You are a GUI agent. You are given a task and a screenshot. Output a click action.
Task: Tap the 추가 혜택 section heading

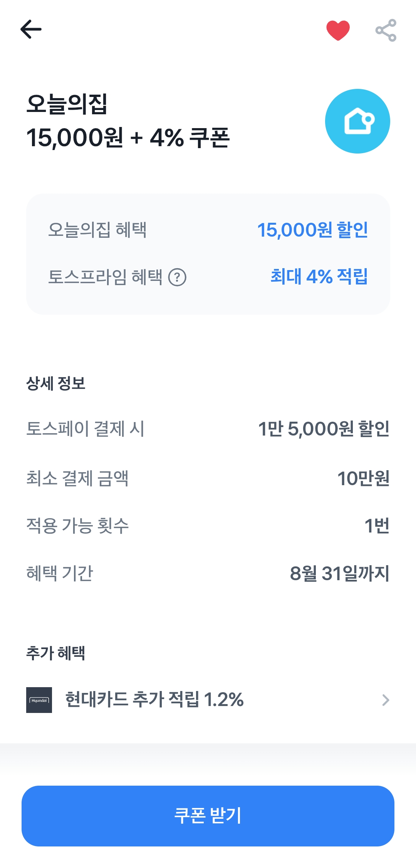click(x=56, y=653)
